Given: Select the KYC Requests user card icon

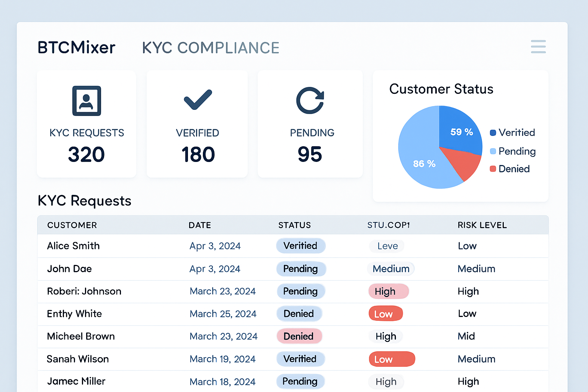Looking at the screenshot, I should 86,101.
